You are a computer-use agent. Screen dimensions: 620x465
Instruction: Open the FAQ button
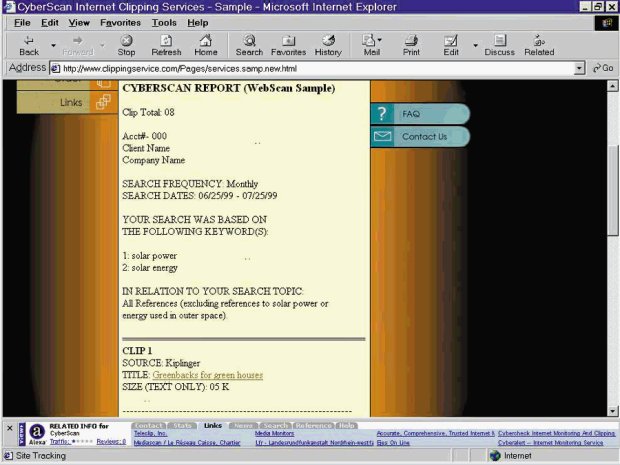coord(420,114)
